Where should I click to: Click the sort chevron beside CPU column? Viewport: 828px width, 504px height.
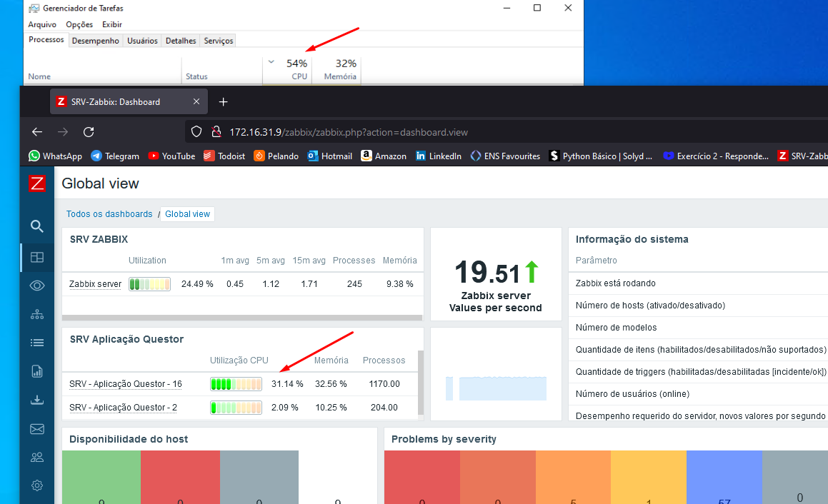pyautogui.click(x=271, y=62)
